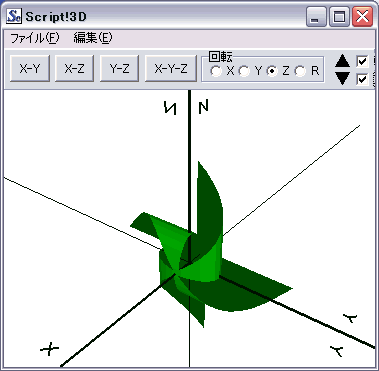The height and width of the screenshot is (371, 379).
Task: Open the 編集(E) menu
Action: 93,38
